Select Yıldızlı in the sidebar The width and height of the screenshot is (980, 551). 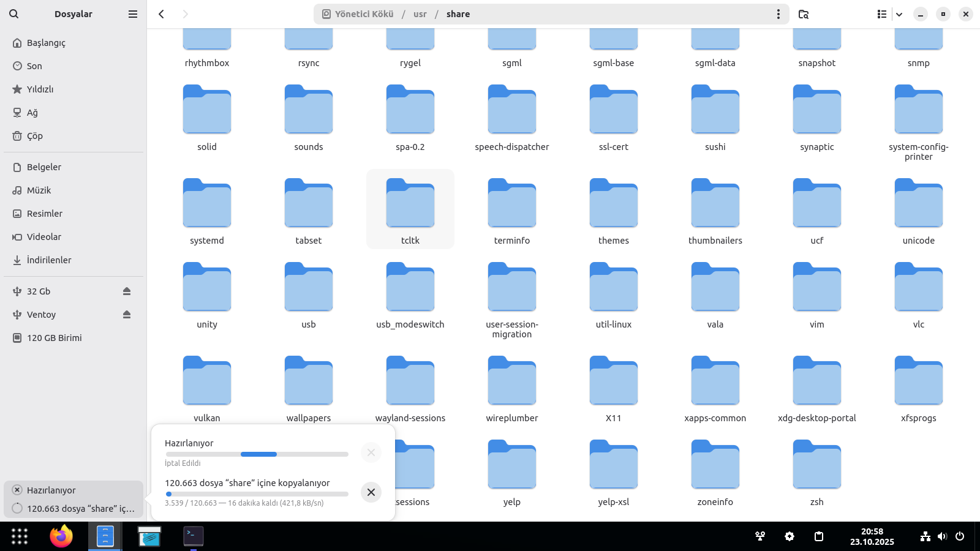click(40, 89)
